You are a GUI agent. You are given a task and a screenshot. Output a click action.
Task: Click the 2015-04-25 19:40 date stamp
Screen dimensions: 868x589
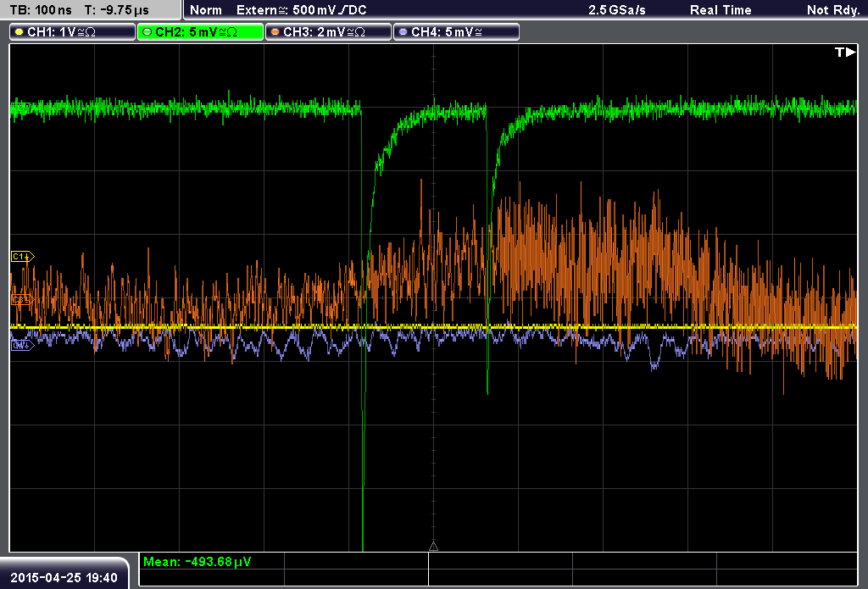[x=64, y=577]
